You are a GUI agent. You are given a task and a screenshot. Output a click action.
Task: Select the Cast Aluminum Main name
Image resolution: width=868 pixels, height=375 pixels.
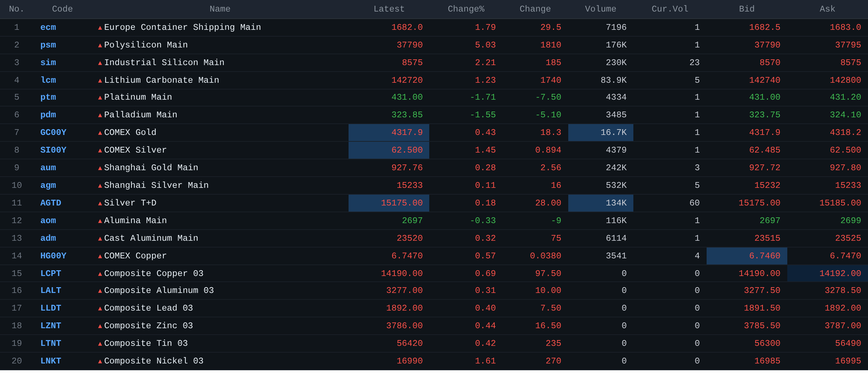[151, 238]
